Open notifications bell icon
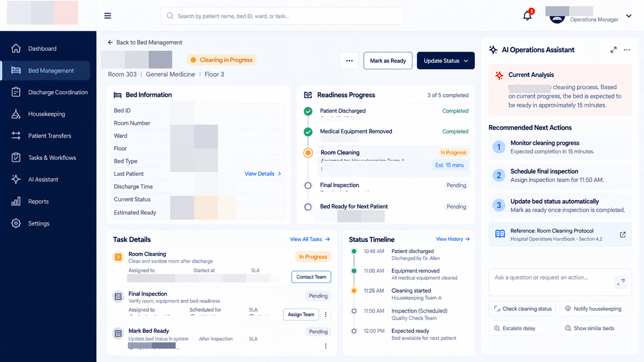Viewport: 644px width, 362px height. tap(527, 16)
